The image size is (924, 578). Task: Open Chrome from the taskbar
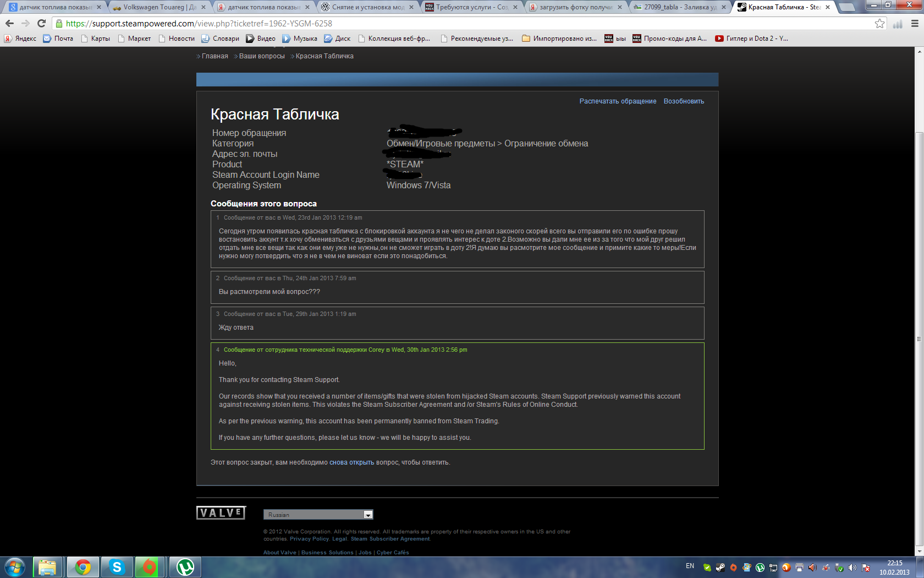(x=83, y=567)
